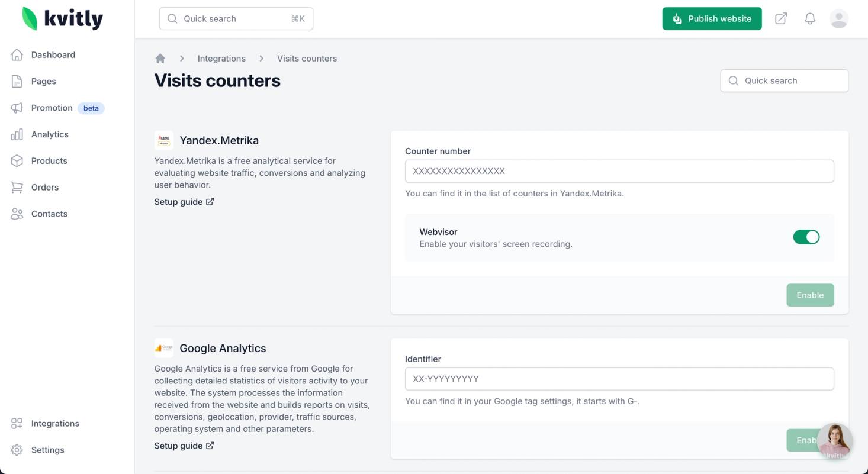Click the Integrations breadcrumb link
868x474 pixels.
pos(221,59)
